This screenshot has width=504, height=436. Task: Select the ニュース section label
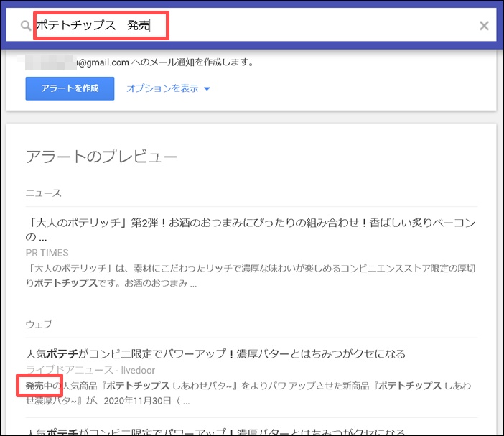tap(43, 193)
